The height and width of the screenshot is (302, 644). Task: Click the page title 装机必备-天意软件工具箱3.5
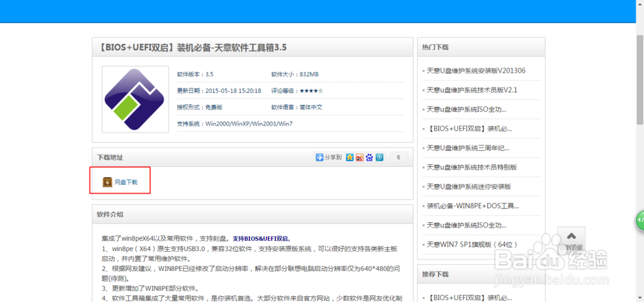232,48
